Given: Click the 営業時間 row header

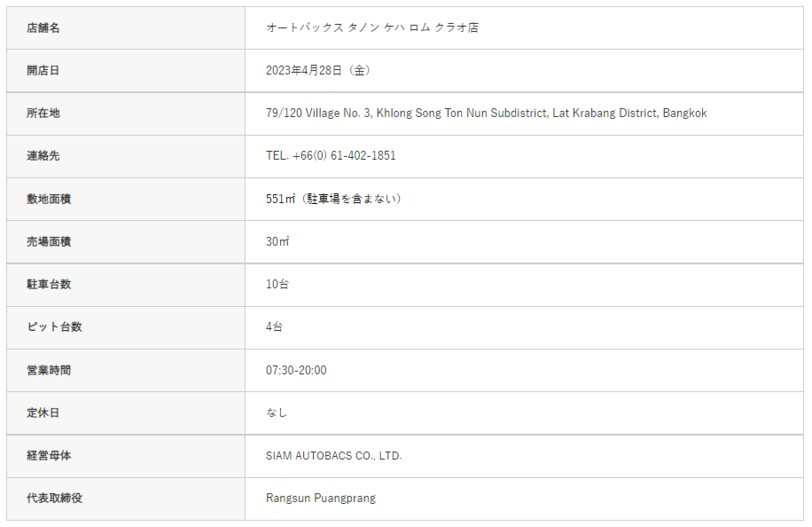Looking at the screenshot, I should (49, 370).
